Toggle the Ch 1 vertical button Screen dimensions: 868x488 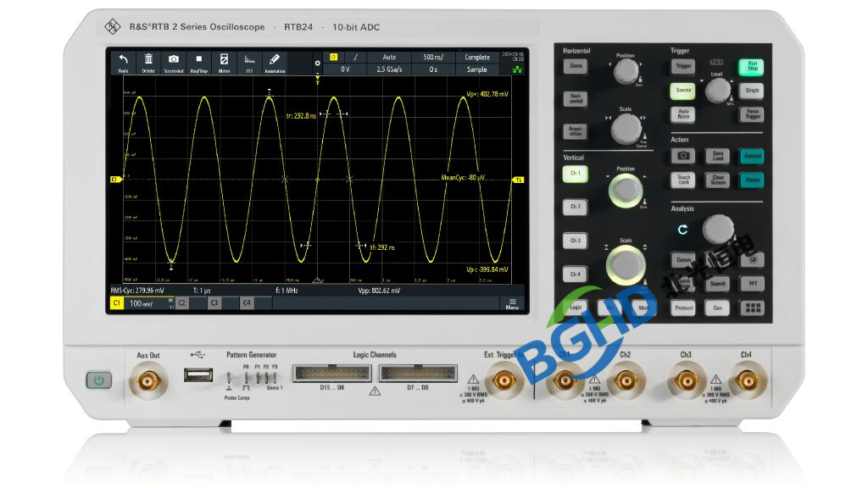(x=576, y=173)
